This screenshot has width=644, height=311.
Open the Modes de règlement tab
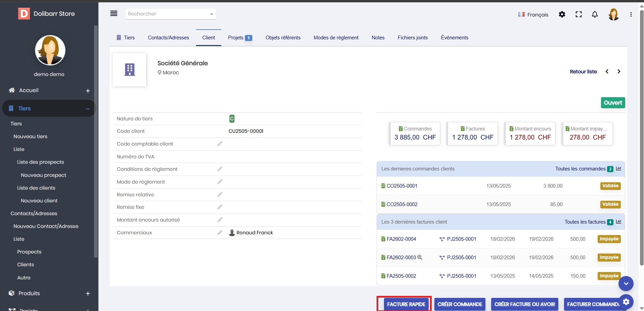tap(336, 38)
